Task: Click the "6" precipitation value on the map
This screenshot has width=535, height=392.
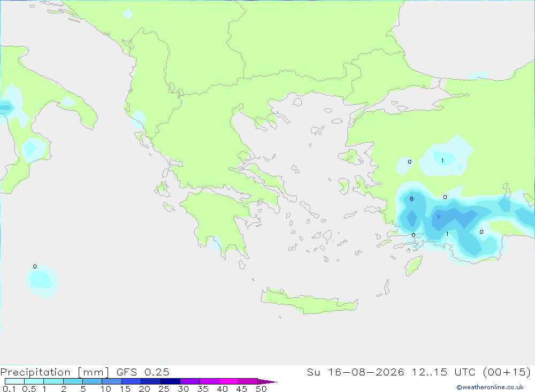Action: pyautogui.click(x=411, y=198)
